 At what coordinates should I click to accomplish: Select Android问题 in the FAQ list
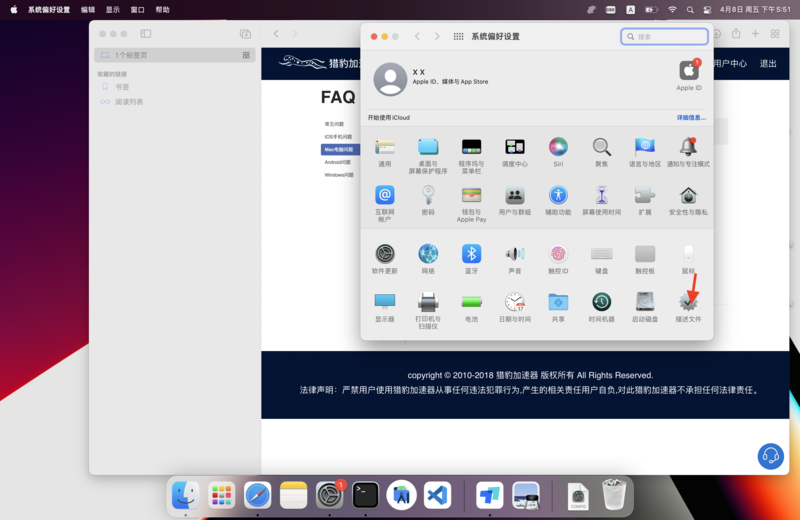(337, 162)
